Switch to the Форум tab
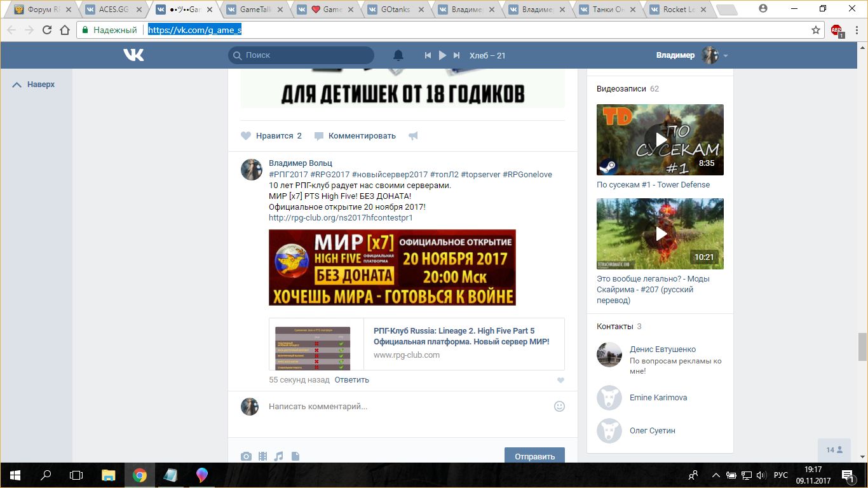Image resolution: width=868 pixels, height=488 pixels. coord(43,10)
